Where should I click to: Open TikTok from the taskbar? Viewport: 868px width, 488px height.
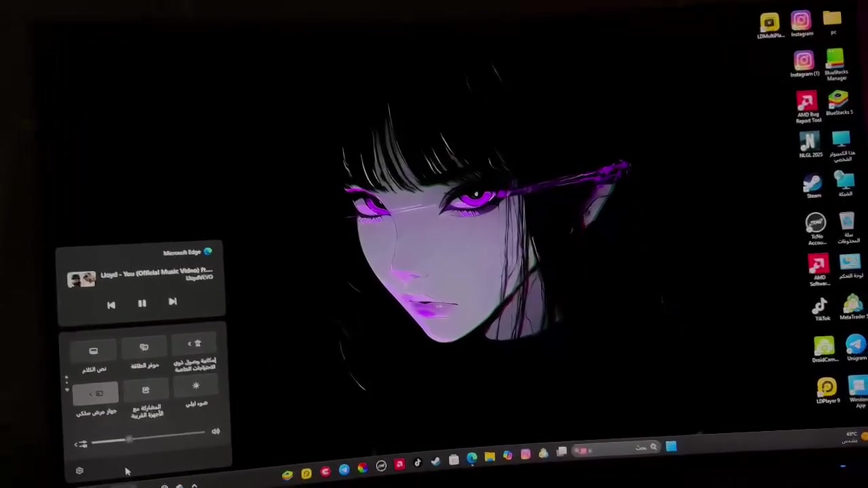(417, 463)
